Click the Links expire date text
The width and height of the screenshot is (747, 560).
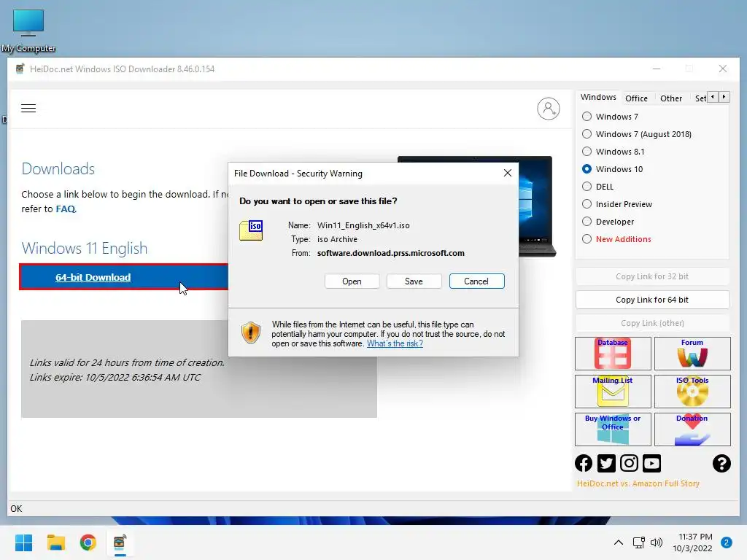point(115,377)
